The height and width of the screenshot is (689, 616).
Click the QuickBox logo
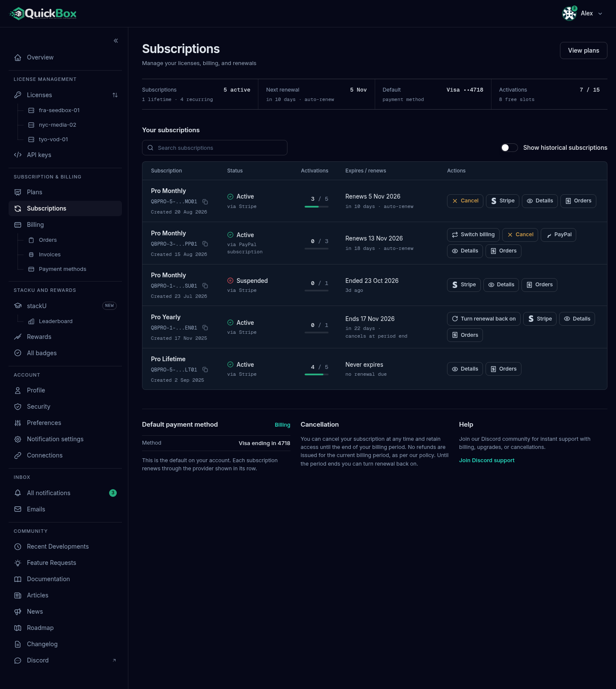[x=43, y=14]
